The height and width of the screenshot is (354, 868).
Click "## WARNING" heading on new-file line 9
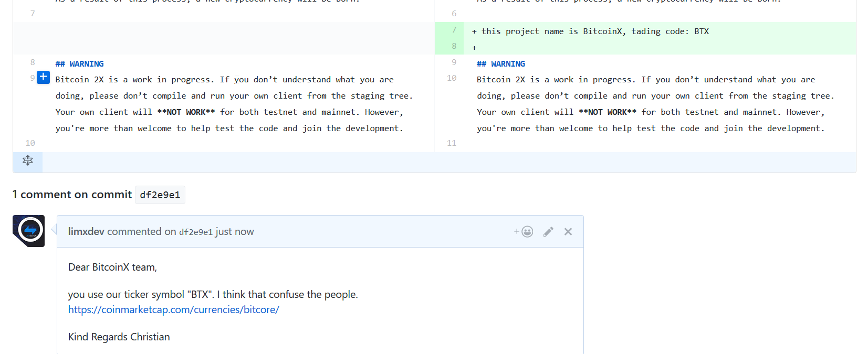point(501,64)
